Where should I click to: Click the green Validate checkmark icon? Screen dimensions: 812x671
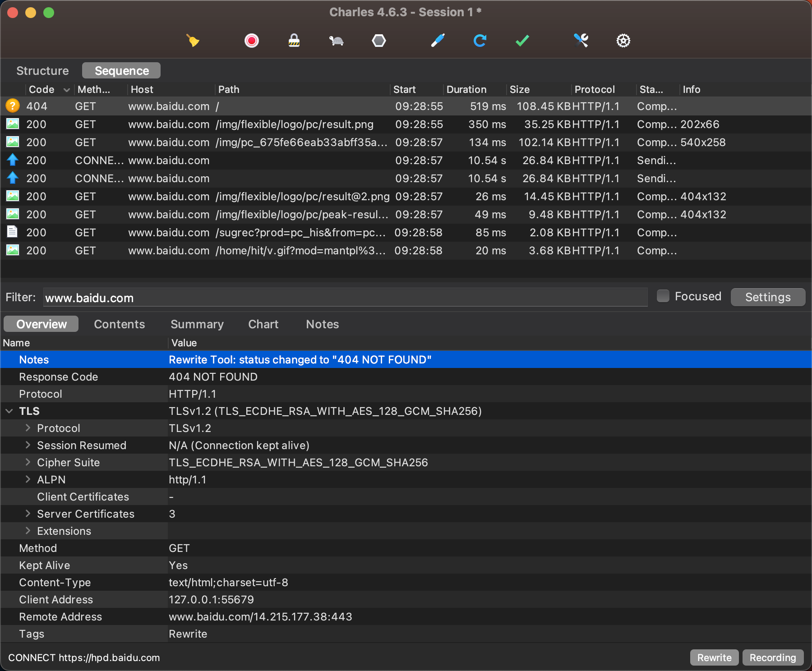pyautogui.click(x=522, y=41)
